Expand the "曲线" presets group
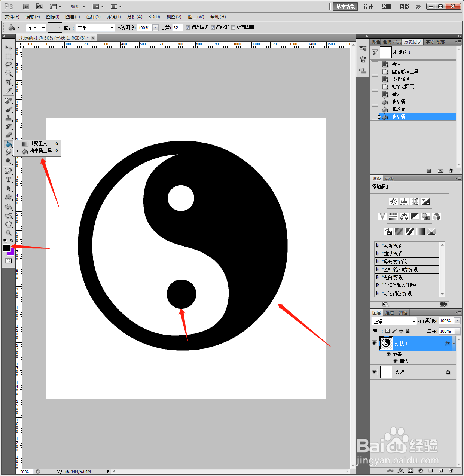The image size is (464, 476). click(x=377, y=253)
